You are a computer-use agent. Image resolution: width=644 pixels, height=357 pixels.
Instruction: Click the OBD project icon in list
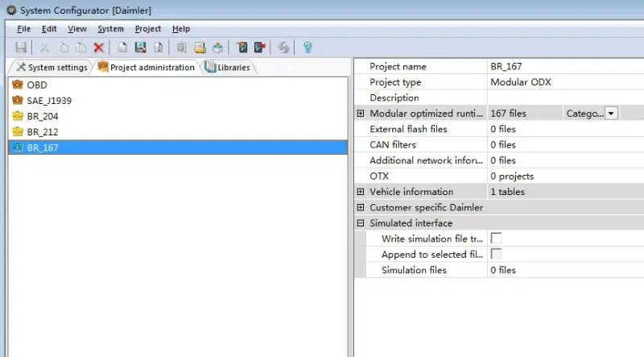pyautogui.click(x=18, y=85)
